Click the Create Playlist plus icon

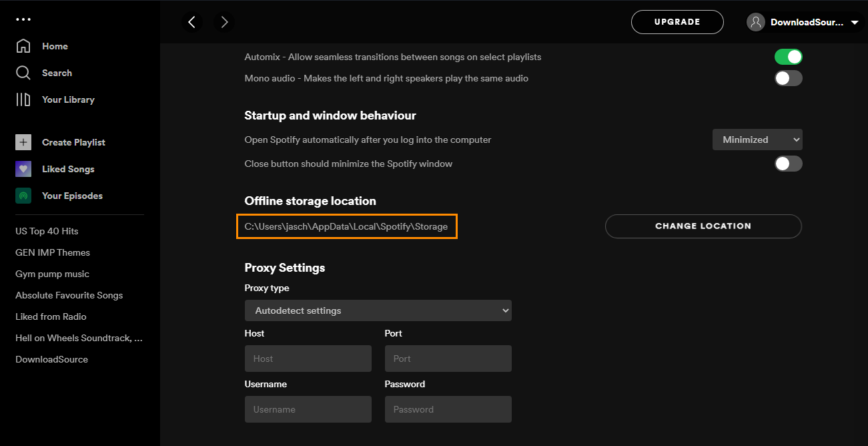(23, 142)
